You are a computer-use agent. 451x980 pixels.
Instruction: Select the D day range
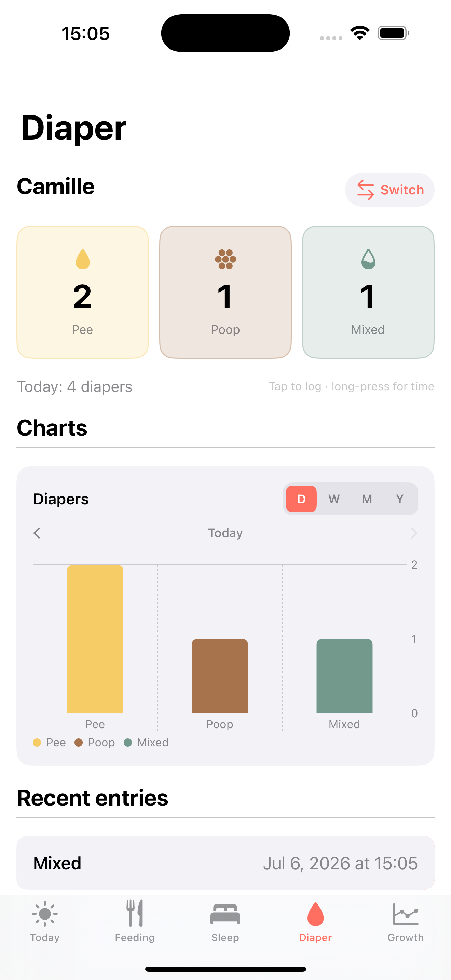pyautogui.click(x=301, y=499)
